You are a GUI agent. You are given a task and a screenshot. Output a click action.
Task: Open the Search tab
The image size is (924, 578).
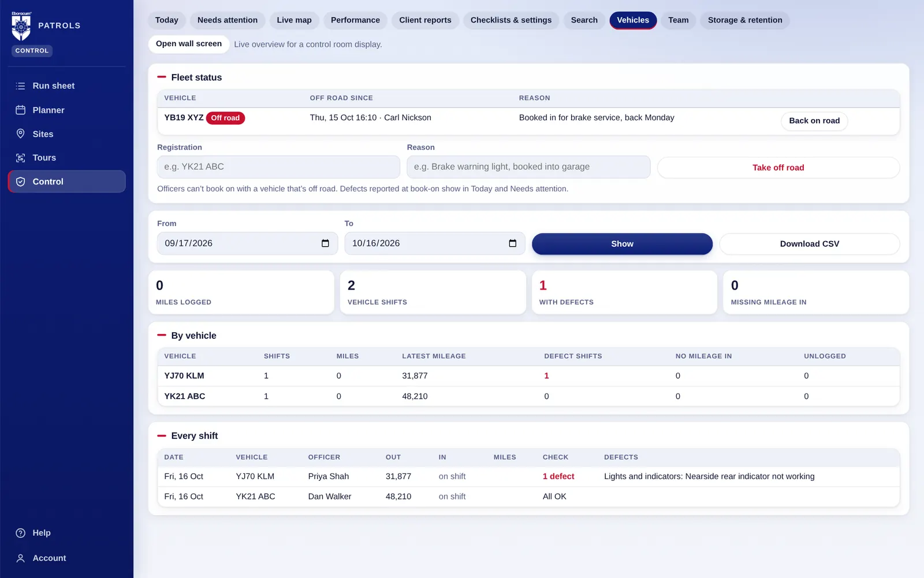coord(584,20)
